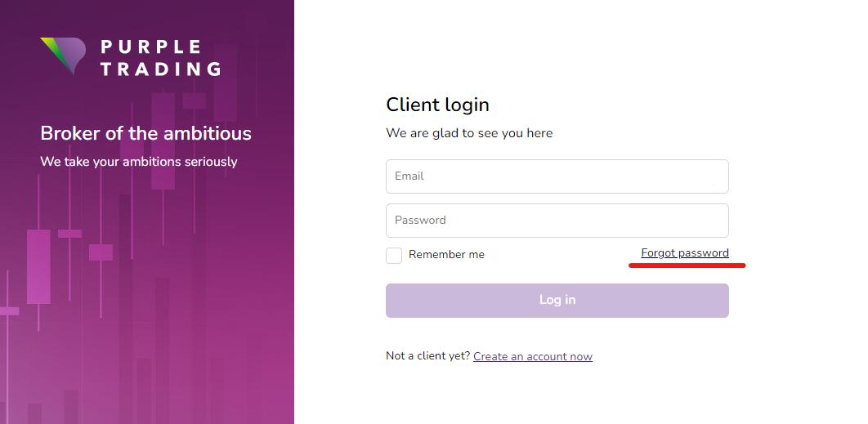Focus the Password input field
Viewport: 868px width, 424px height.
[557, 221]
